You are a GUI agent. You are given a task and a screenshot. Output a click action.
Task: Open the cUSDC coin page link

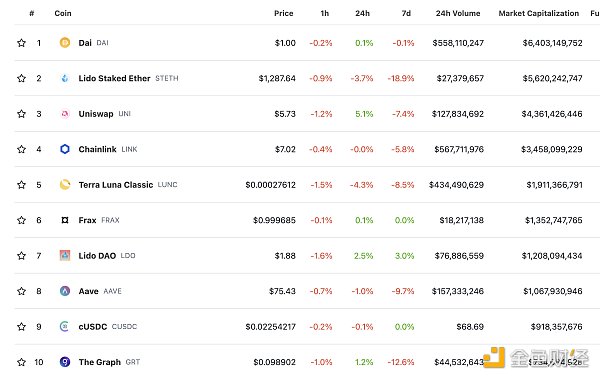pos(93,327)
